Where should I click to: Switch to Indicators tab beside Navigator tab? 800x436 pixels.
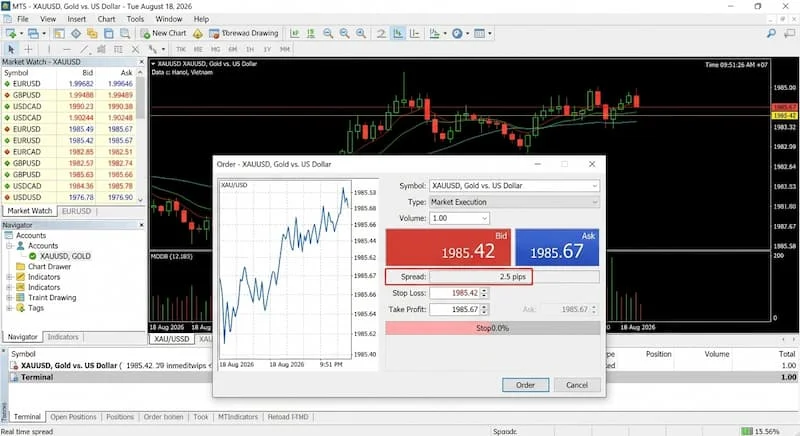63,337
